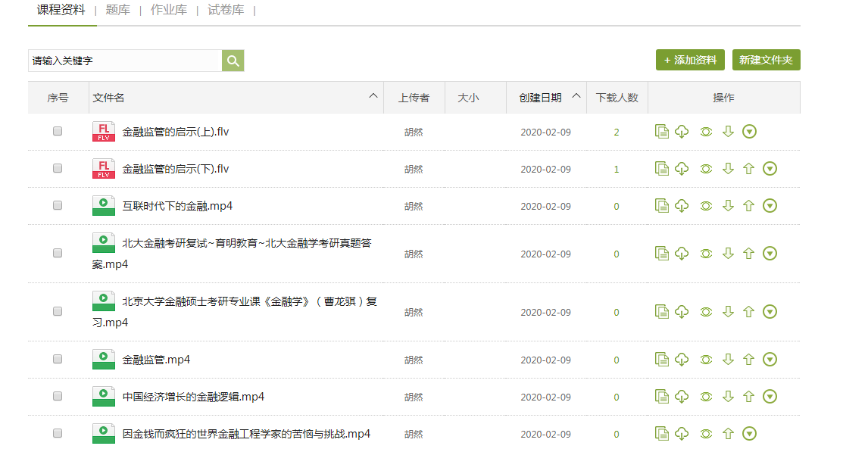Cloud-download 中国经济增长的金融逻辑.mp4
Screen dimensions: 868x452
pyautogui.click(x=682, y=397)
